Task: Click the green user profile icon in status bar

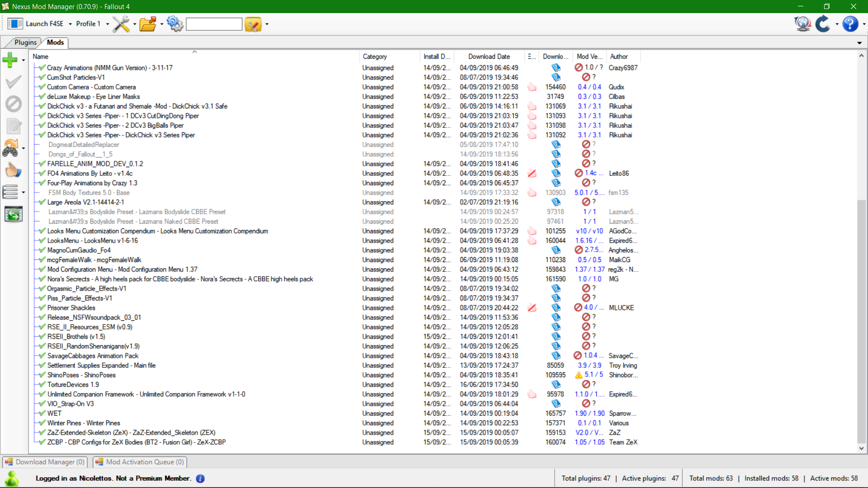Action: point(11,479)
